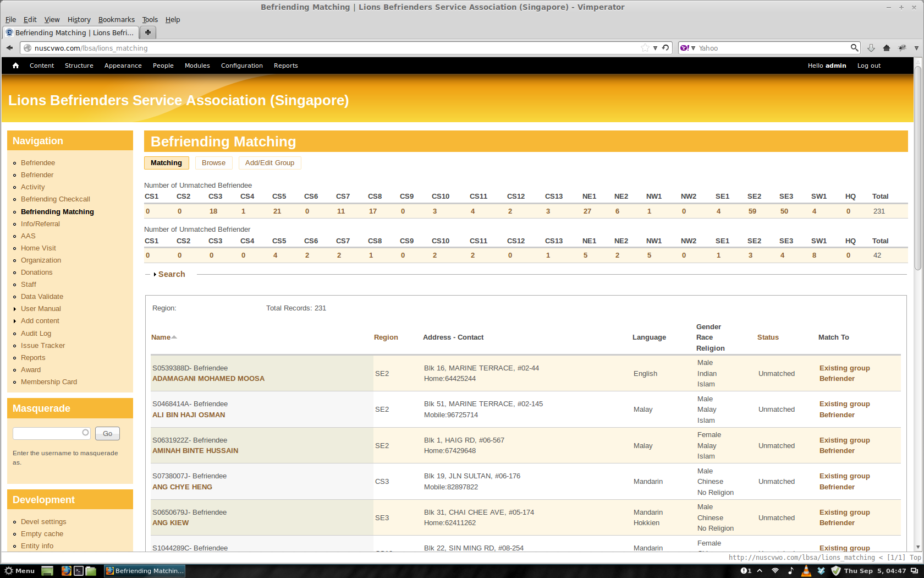Image resolution: width=924 pixels, height=578 pixels.
Task: Click the VLC cone tray icon
Action: click(806, 571)
